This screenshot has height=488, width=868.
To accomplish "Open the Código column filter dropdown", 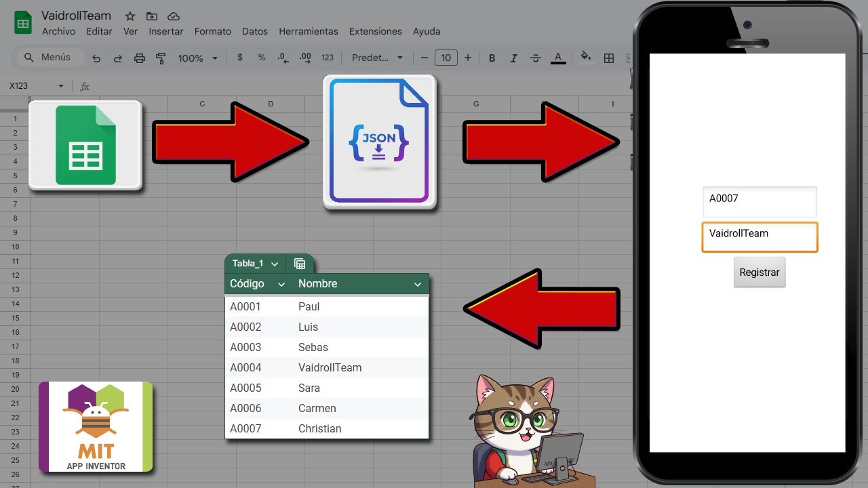I will click(x=281, y=285).
